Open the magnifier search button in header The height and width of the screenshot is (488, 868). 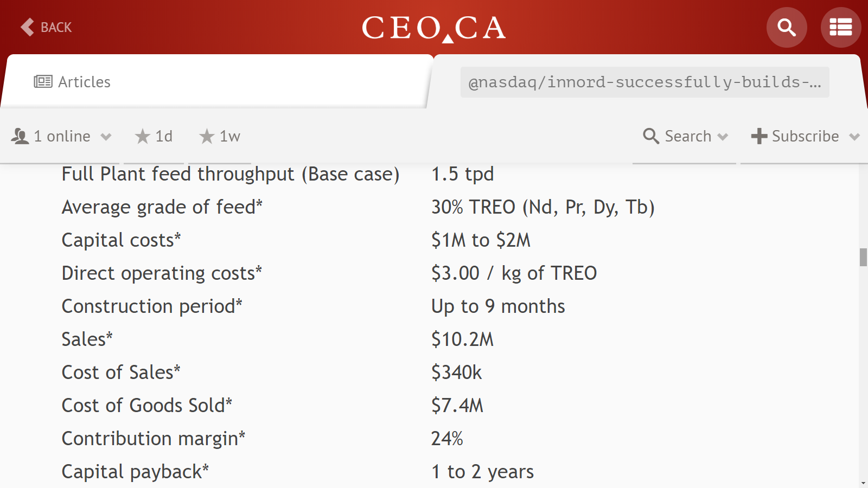click(x=787, y=27)
